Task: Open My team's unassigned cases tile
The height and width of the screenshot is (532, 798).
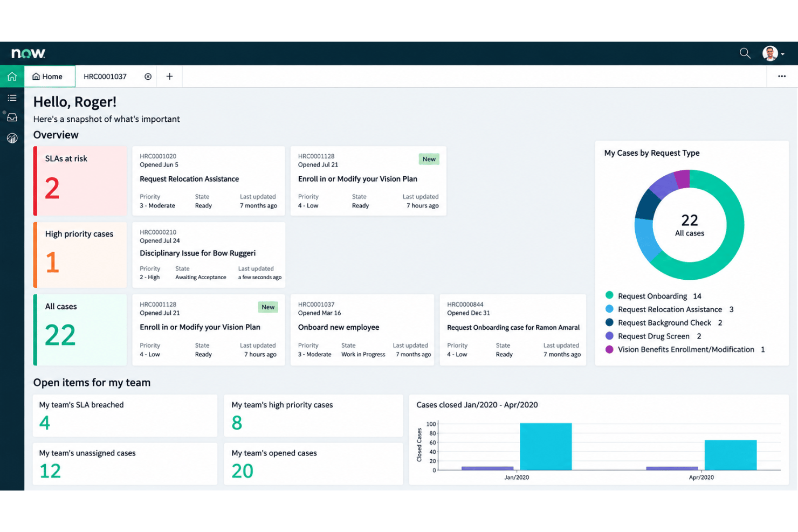Action: tap(125, 464)
